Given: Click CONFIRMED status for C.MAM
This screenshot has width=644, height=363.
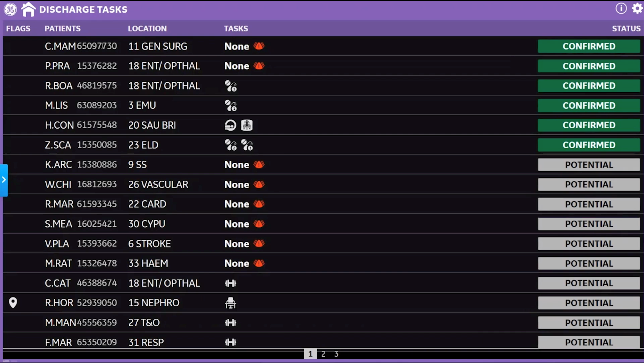Looking at the screenshot, I should [589, 46].
